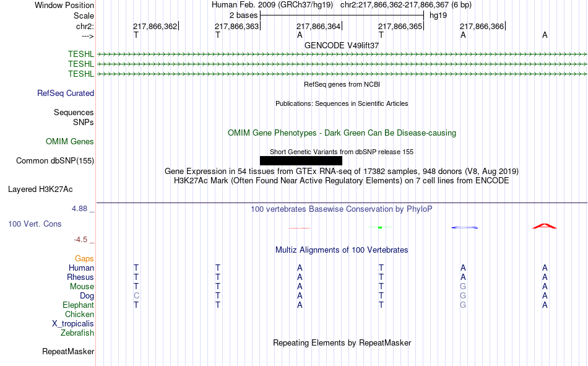
Task: Select the third TESHL gene track label
Action: point(81,74)
